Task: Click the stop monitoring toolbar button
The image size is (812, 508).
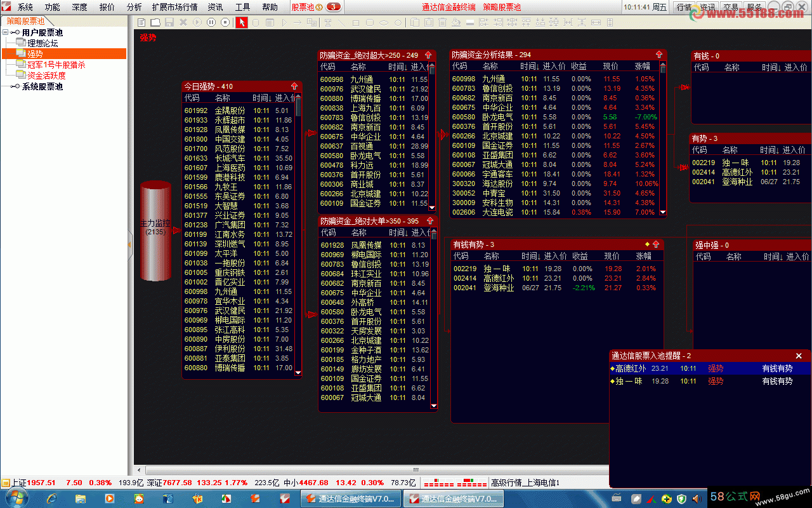Action: [225, 22]
